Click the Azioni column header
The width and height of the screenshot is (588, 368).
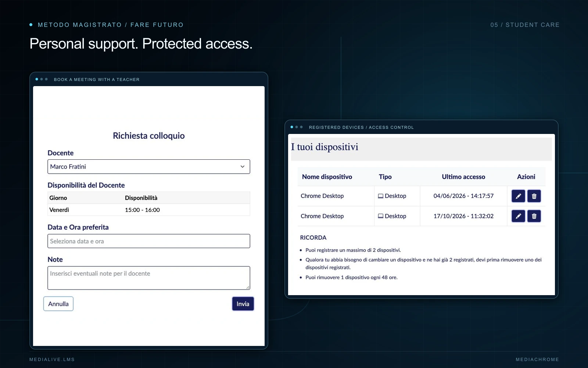click(x=526, y=177)
